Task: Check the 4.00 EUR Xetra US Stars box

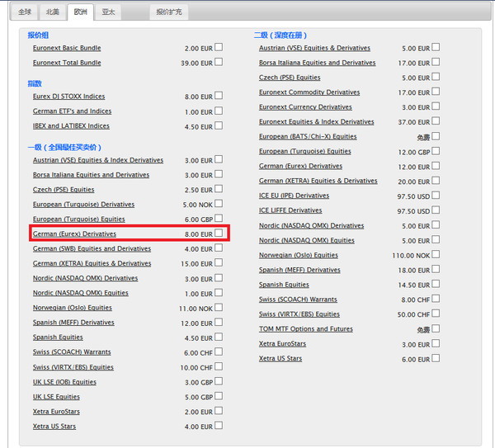Action: [219, 426]
